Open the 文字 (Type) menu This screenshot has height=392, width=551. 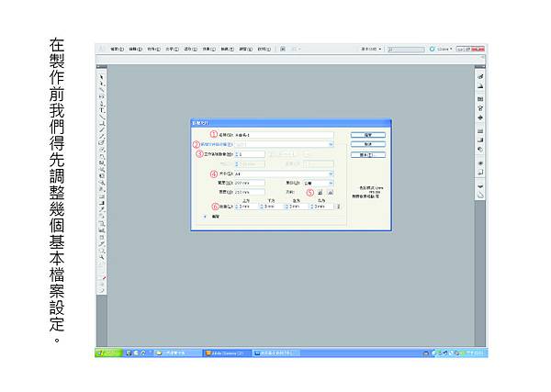[172, 50]
